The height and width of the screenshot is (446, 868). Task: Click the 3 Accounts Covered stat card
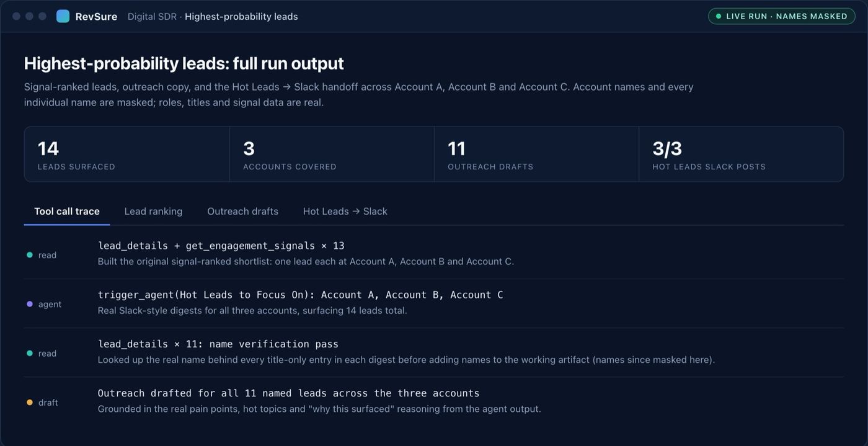click(x=332, y=154)
